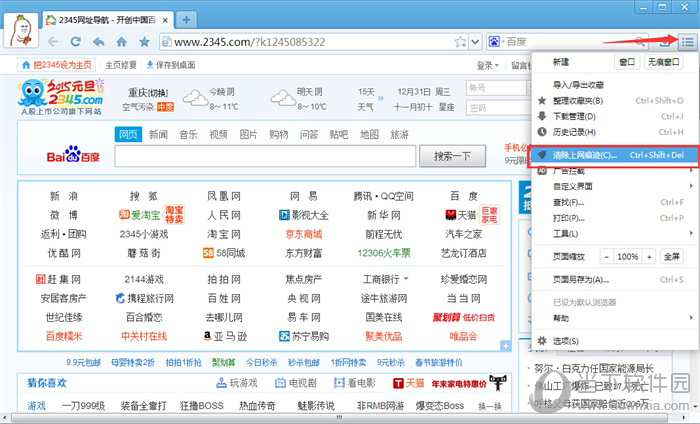The image size is (700, 424).
Task: Select 音乐 search tab
Action: coord(188,134)
